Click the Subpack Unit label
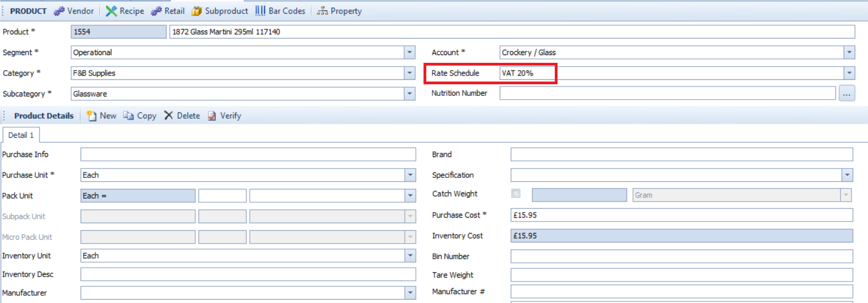The image size is (868, 303). pyautogui.click(x=24, y=217)
